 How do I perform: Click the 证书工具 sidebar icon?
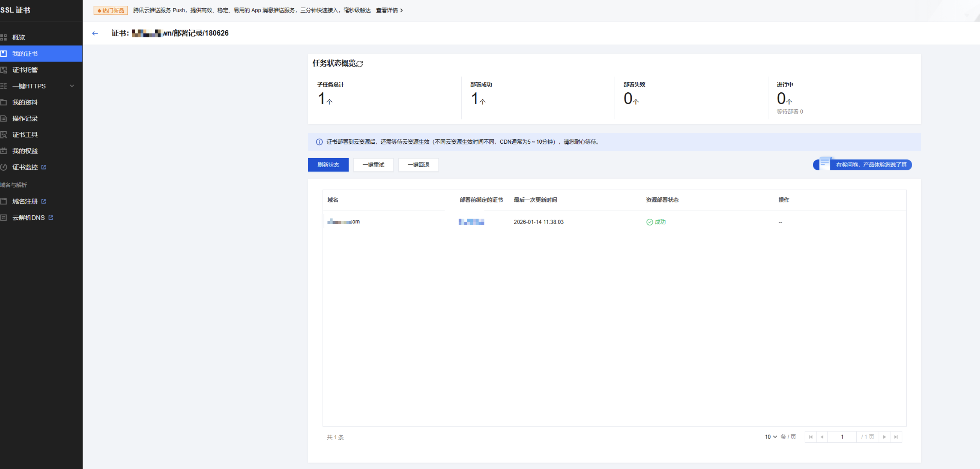tap(4, 135)
